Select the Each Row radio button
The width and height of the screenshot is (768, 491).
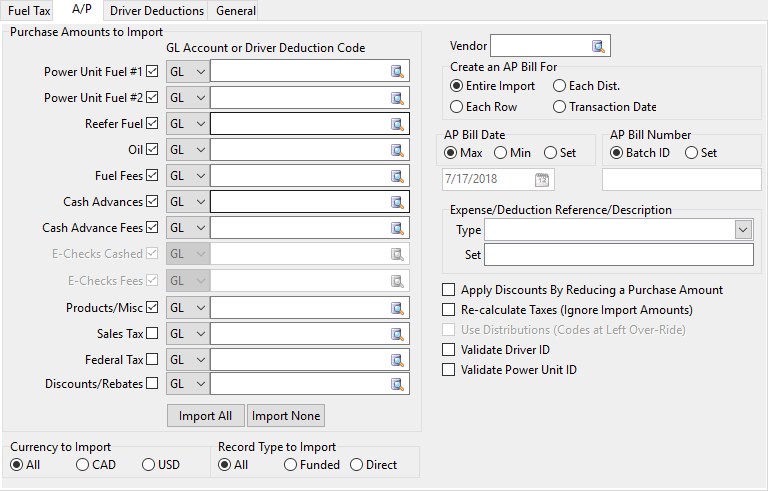coord(457,107)
